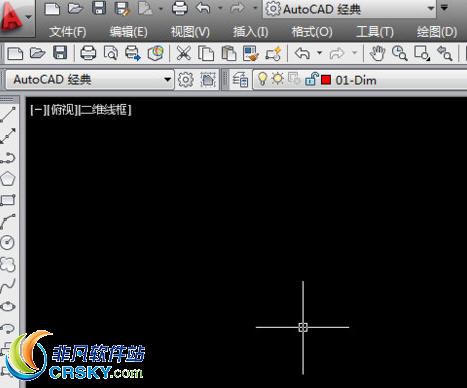This screenshot has height=388, width=467.
Task: Click Save in the quick access toolbar
Action: [x=99, y=8]
